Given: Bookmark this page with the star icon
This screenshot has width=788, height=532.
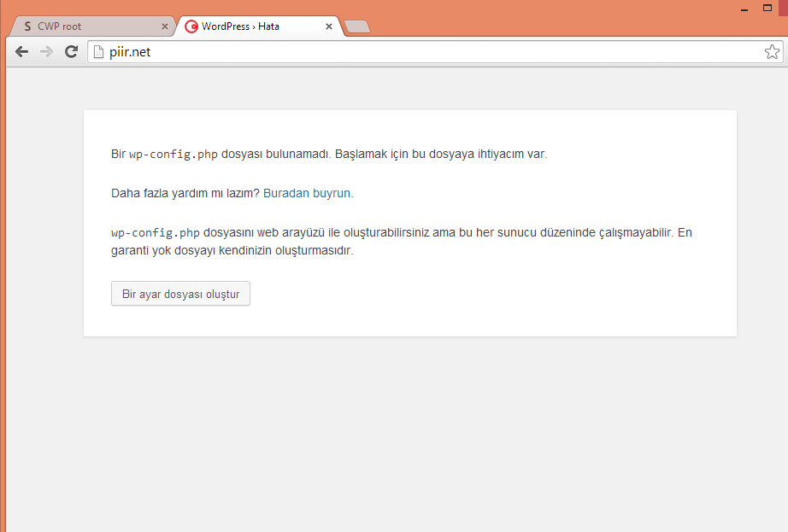Looking at the screenshot, I should [772, 52].
